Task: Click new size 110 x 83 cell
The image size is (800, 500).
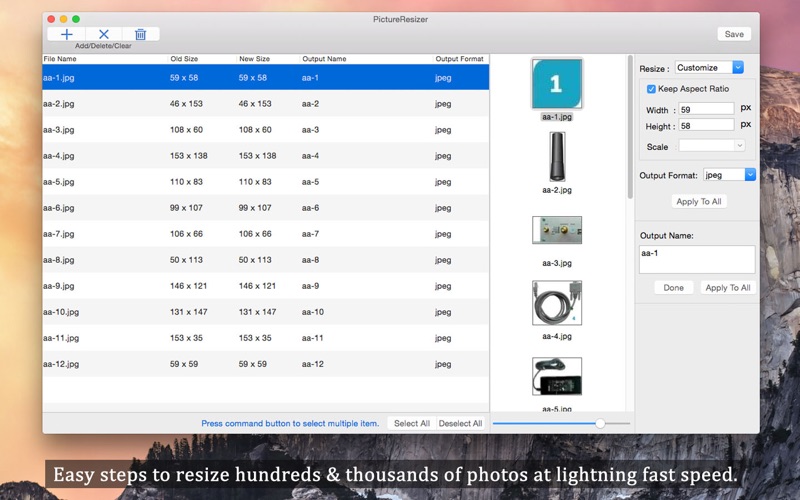Action: (255, 182)
